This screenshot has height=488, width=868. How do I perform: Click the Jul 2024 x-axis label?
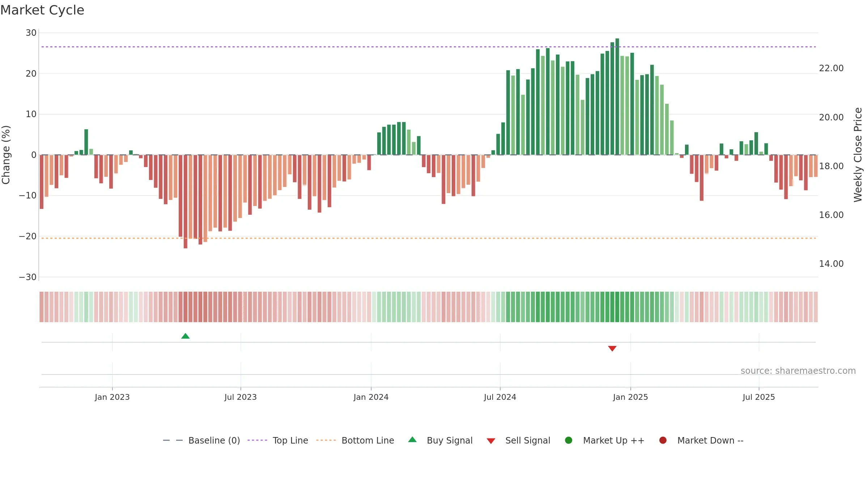pos(500,397)
